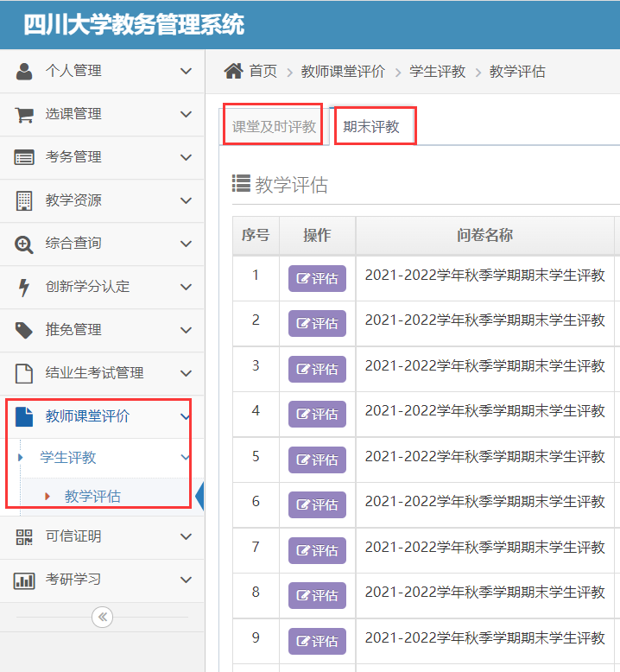Click 评估 button in row 5
Viewport: 620px width, 672px height.
coord(317,460)
